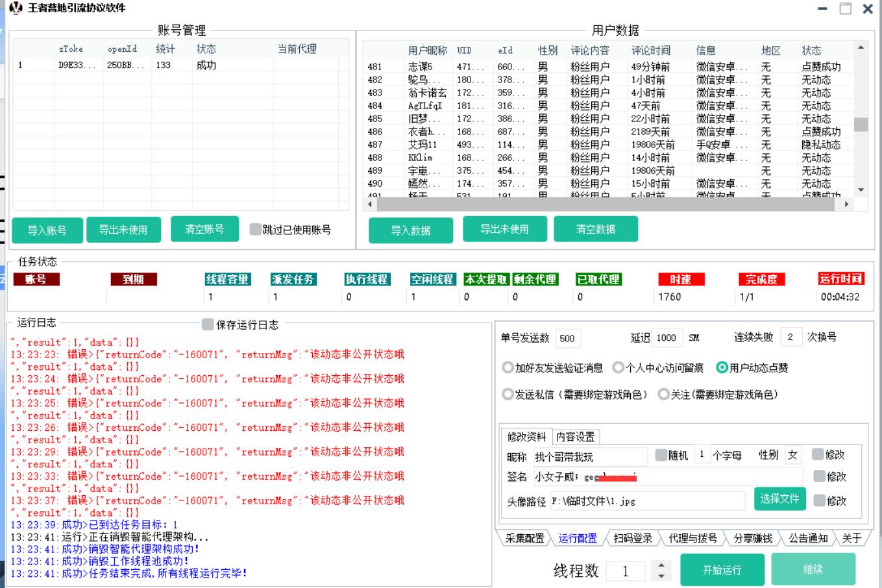Viewport: 882px width, 588px height.
Task: Click the 开始运行 button
Action: click(722, 570)
